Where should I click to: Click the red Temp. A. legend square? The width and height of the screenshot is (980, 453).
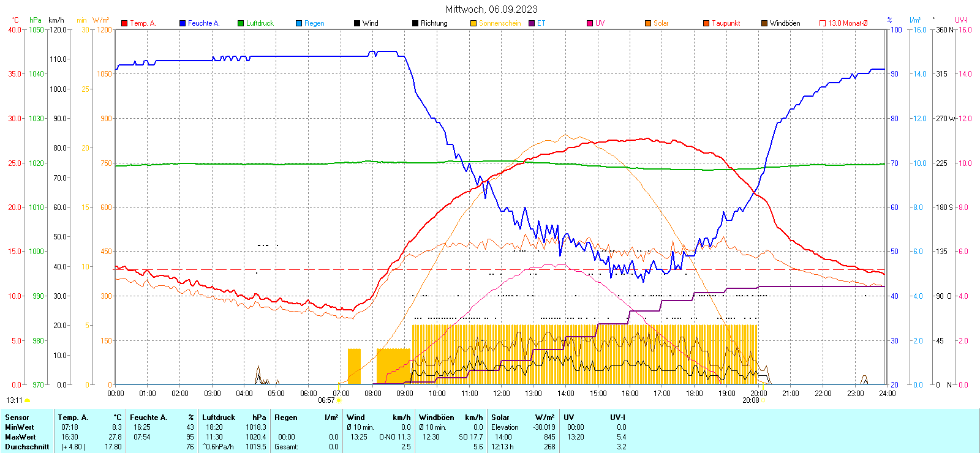(124, 23)
